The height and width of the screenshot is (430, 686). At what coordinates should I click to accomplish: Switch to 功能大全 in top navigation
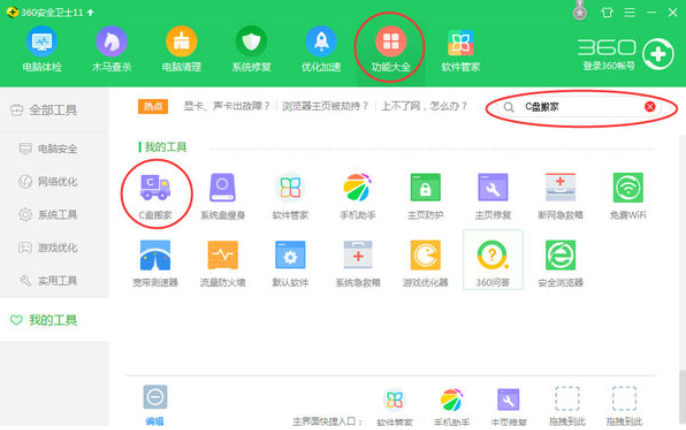390,48
